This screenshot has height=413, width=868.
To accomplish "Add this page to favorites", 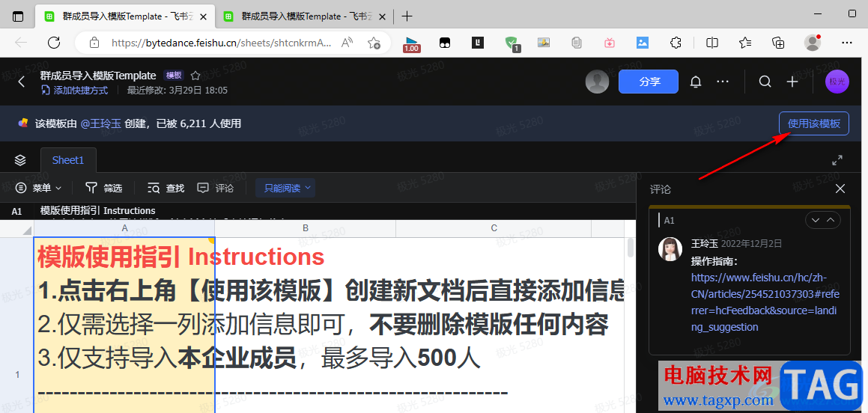I will pyautogui.click(x=374, y=43).
